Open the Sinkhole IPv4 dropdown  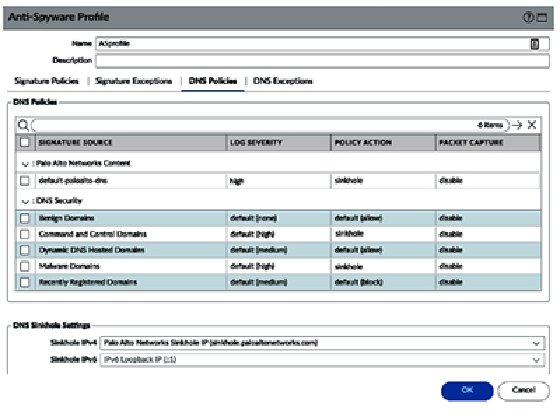[536, 343]
